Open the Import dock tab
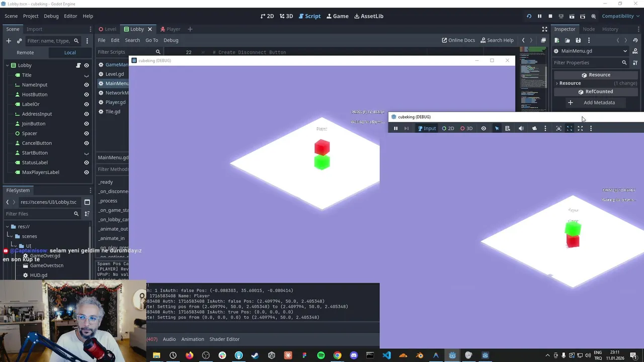The width and height of the screenshot is (644, 362). point(34,29)
